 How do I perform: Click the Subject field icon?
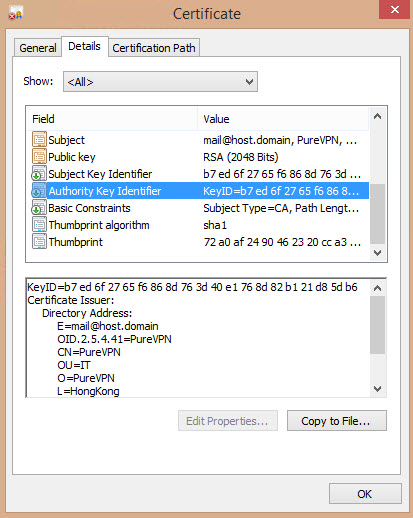(x=39, y=140)
